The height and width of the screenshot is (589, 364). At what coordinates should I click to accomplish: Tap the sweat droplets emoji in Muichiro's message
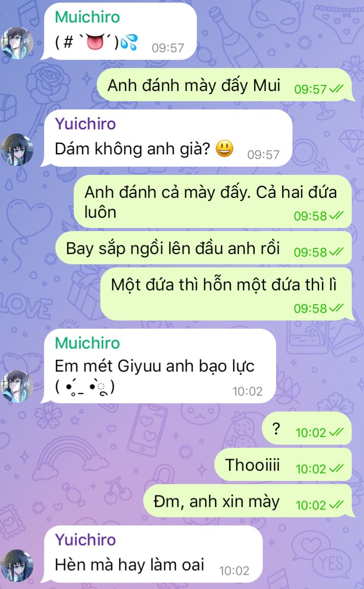[129, 42]
